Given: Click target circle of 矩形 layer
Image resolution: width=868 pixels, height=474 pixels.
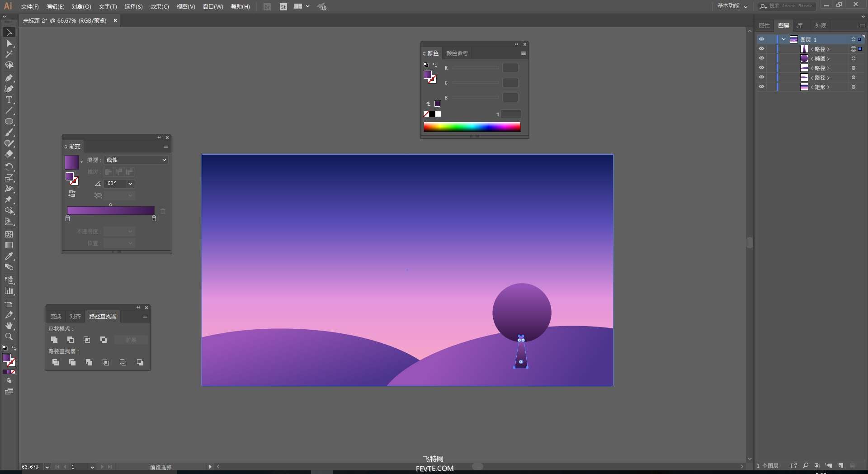Looking at the screenshot, I should (854, 87).
